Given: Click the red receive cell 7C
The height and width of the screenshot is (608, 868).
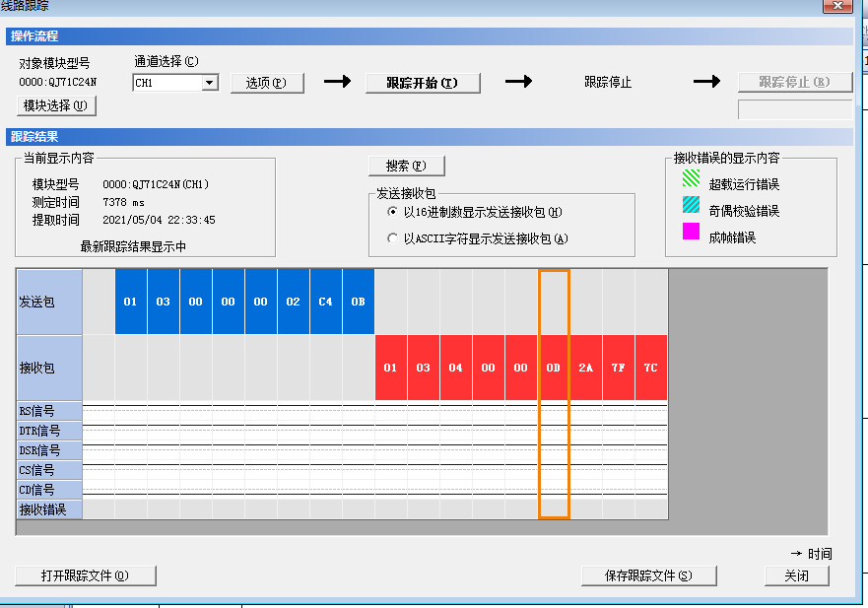Looking at the screenshot, I should [x=650, y=368].
